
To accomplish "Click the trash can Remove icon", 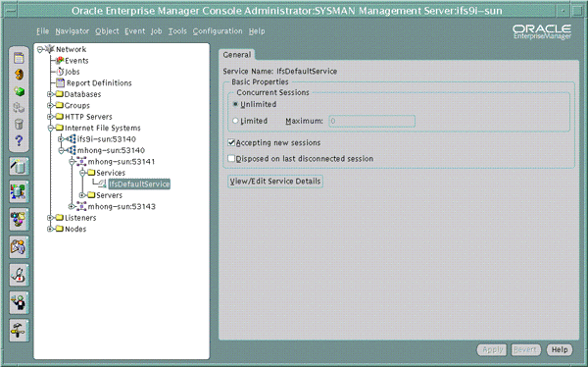I will click(x=19, y=124).
